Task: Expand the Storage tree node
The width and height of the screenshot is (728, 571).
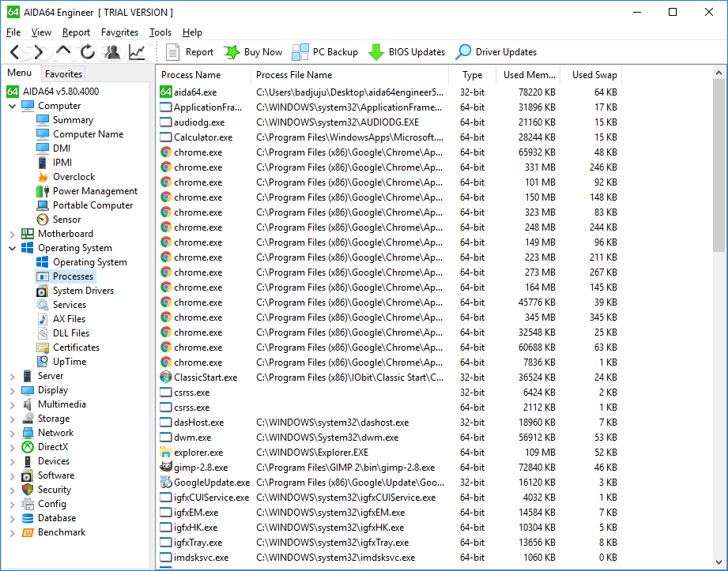Action: (x=13, y=419)
